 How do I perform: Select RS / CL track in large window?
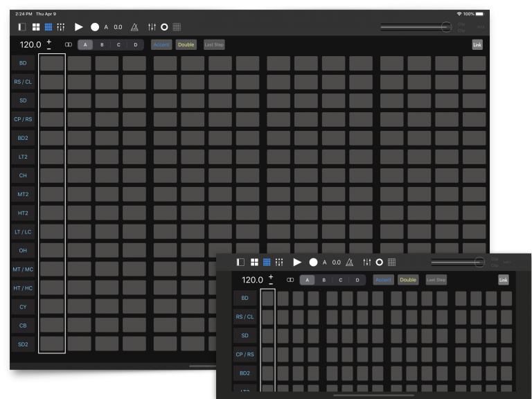coord(23,82)
